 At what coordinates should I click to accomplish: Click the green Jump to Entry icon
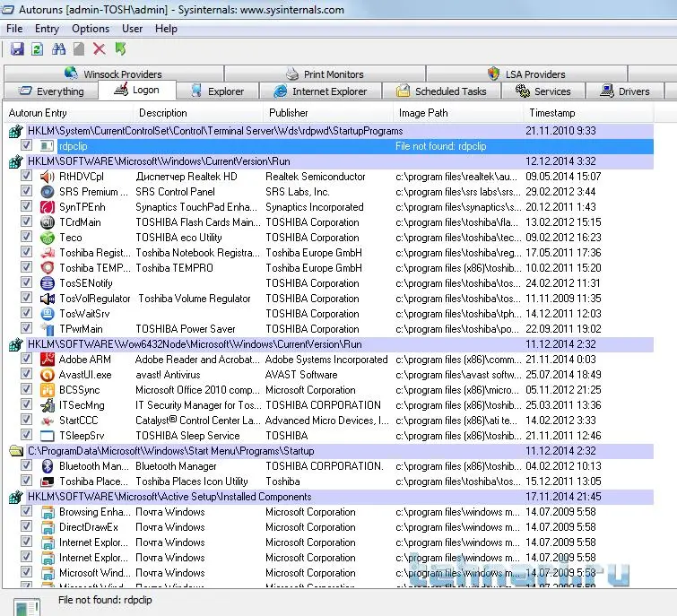(x=120, y=49)
